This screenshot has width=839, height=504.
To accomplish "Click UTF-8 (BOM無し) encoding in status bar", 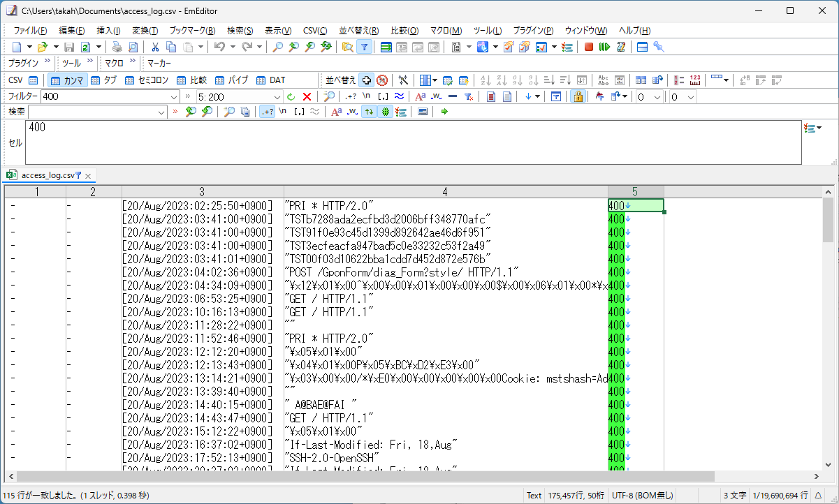I will [x=643, y=495].
